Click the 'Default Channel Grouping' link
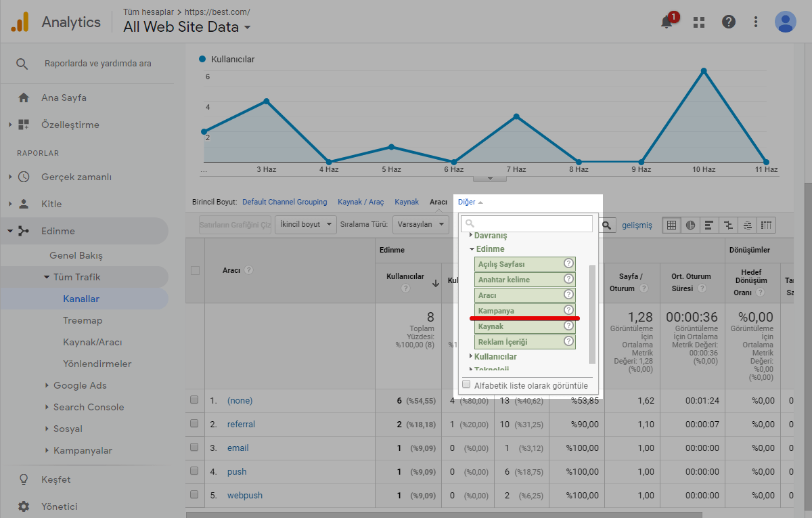The height and width of the screenshot is (518, 812). click(x=284, y=202)
